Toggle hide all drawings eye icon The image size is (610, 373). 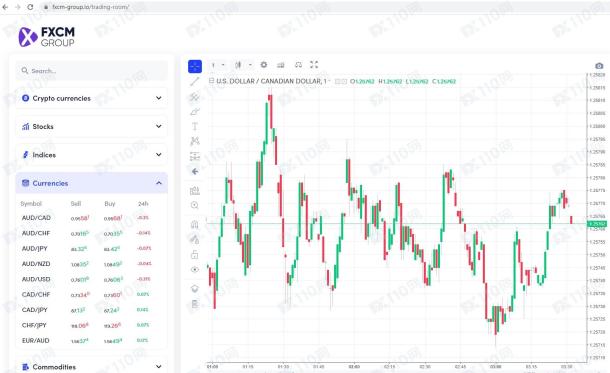(195, 270)
